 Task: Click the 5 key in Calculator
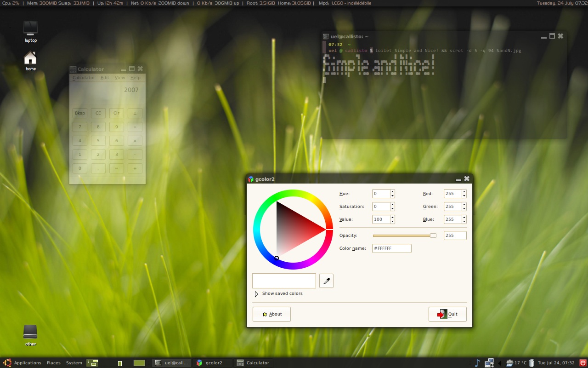pyautogui.click(x=98, y=141)
